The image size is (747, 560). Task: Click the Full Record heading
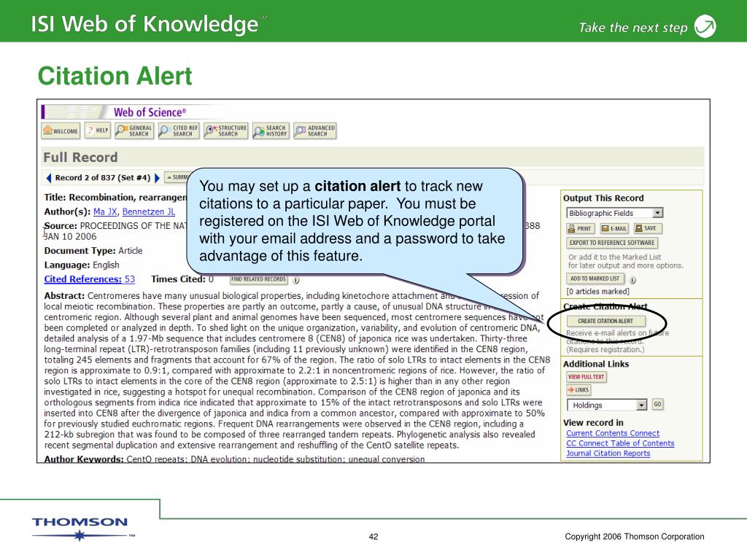coord(80,157)
